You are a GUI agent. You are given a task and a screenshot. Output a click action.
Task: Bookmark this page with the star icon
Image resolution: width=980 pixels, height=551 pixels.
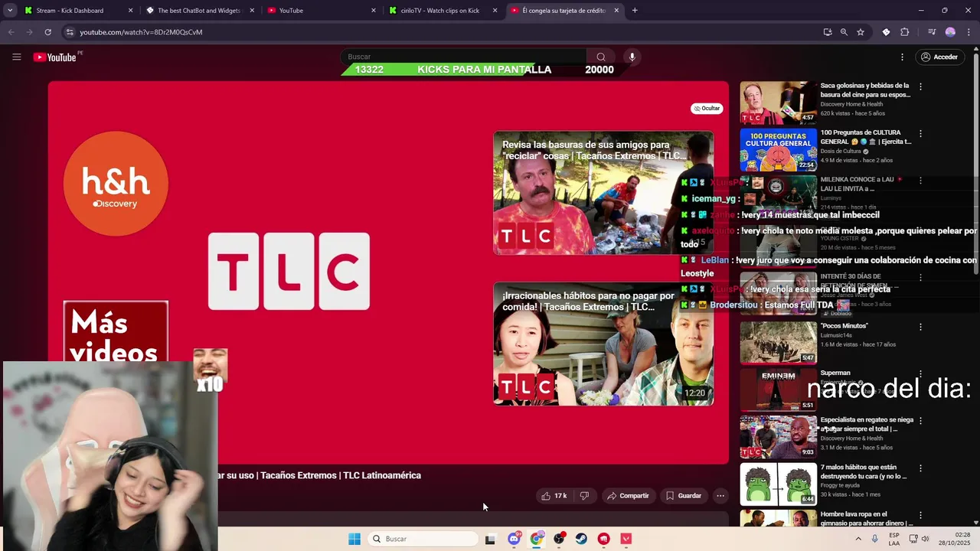(861, 32)
